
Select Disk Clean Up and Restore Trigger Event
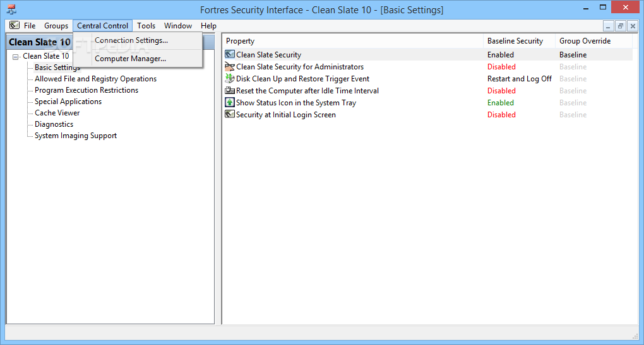pyautogui.click(x=302, y=79)
